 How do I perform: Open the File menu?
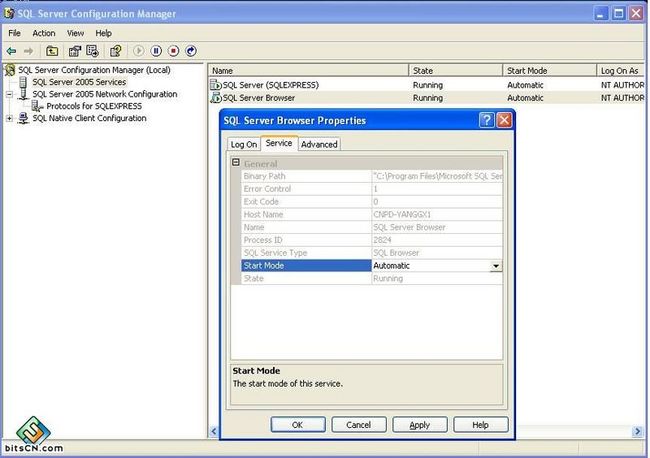coord(15,33)
